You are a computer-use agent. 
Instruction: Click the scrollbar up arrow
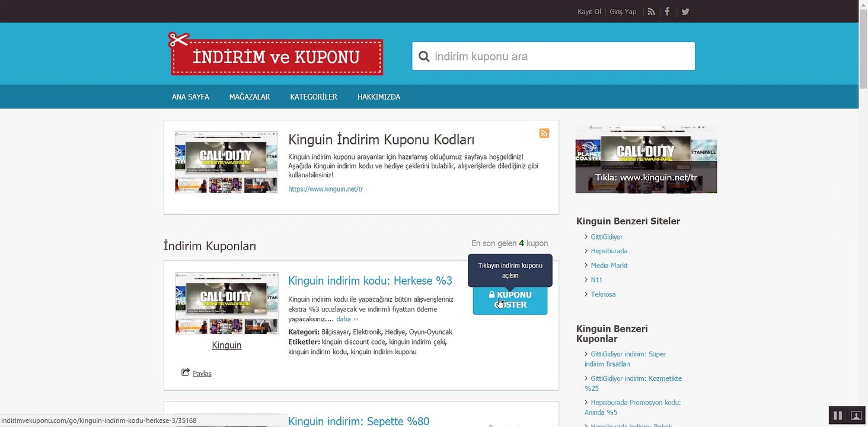[x=863, y=5]
